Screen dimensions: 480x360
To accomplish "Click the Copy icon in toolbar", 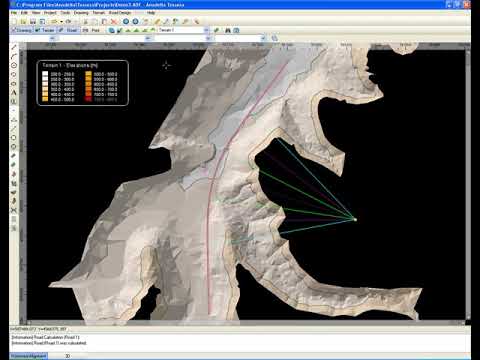I will [95, 22].
